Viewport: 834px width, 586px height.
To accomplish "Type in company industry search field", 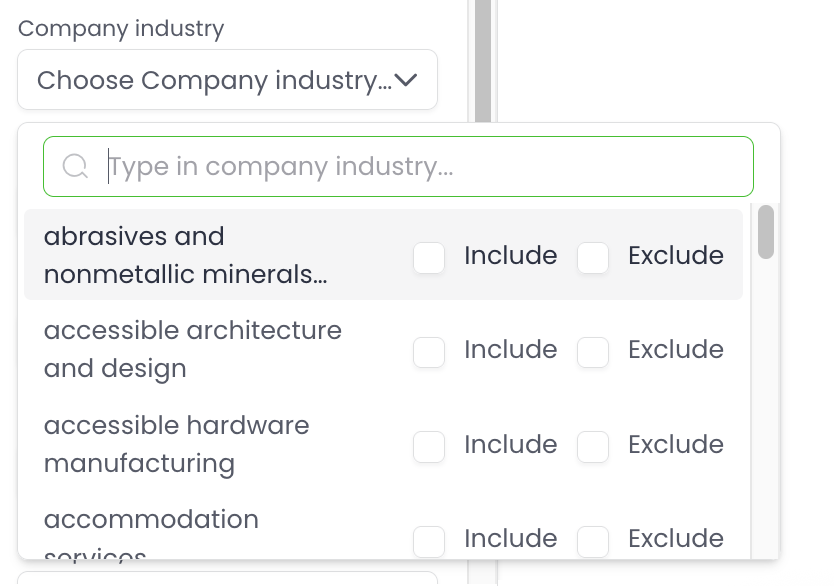I will 420,166.
